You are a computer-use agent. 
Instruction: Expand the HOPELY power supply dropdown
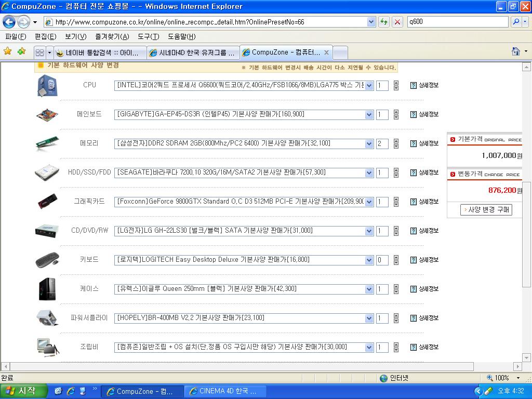369,318
